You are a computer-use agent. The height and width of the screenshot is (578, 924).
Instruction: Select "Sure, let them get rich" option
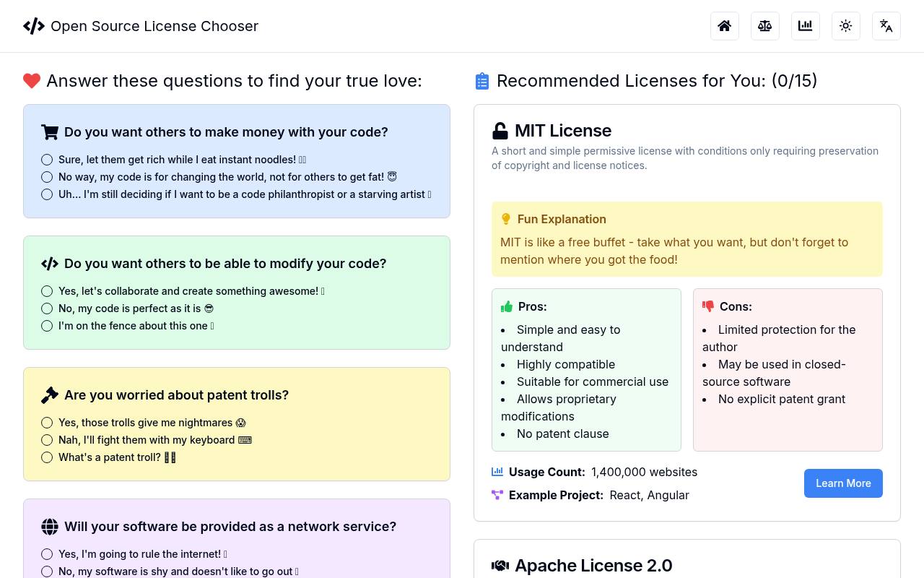tap(47, 160)
